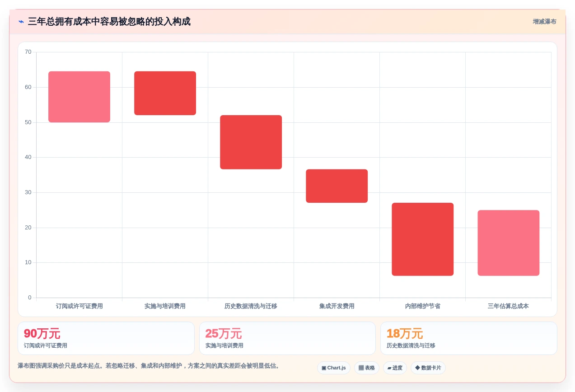575x392 pixels.
Task: Click the 集成开发费用 red bar
Action: click(x=337, y=186)
